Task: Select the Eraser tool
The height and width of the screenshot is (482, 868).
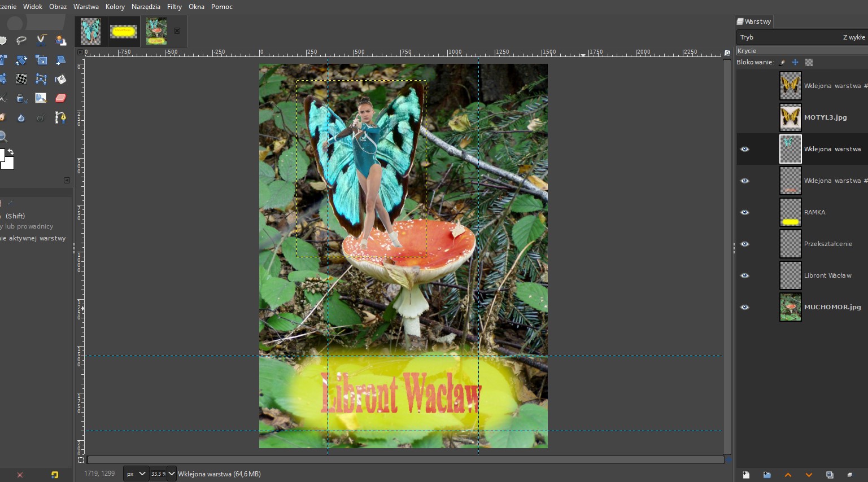Action: coord(60,98)
